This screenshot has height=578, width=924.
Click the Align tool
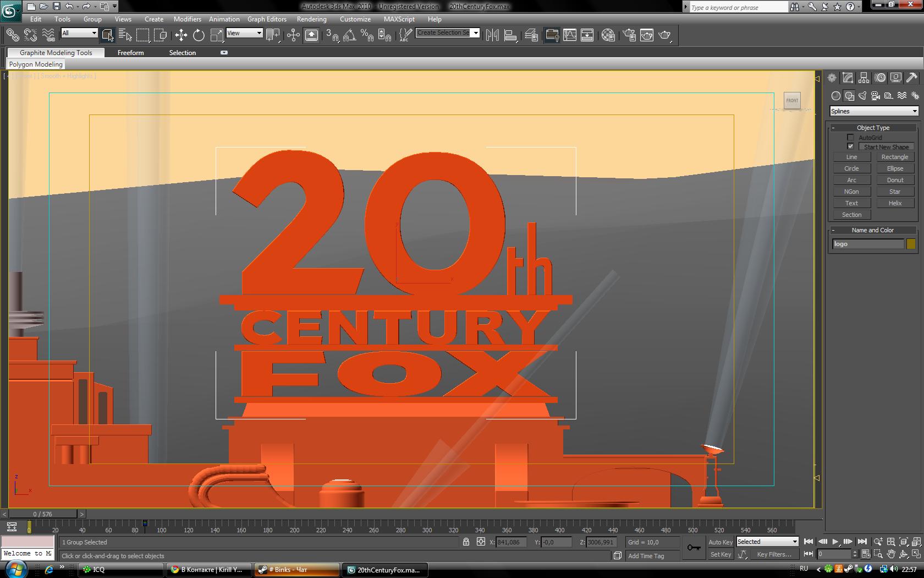pos(510,35)
